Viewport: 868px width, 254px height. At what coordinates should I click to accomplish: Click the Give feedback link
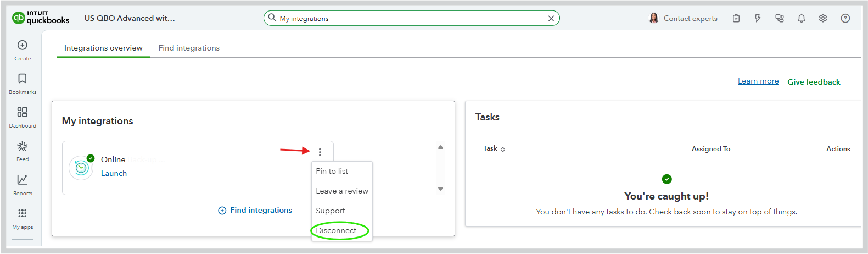(x=814, y=82)
